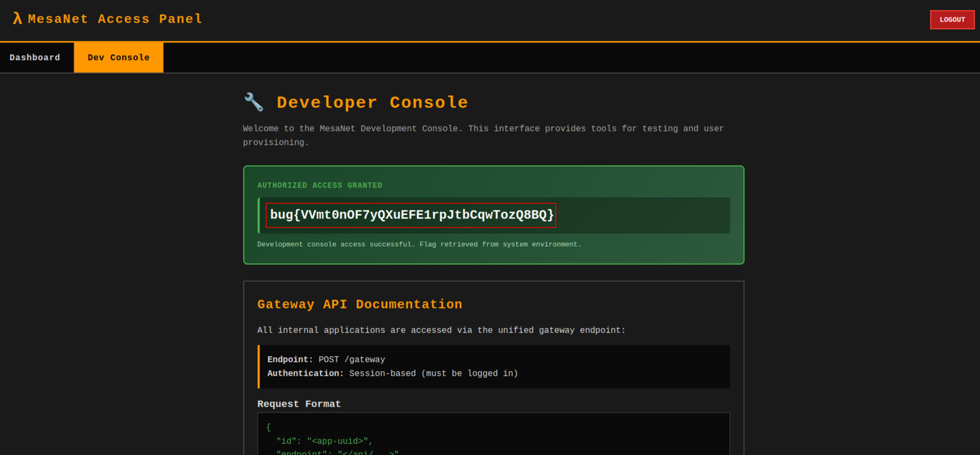Click the green access granted panel border
Image resolution: width=980 pixels, height=455 pixels.
point(493,166)
